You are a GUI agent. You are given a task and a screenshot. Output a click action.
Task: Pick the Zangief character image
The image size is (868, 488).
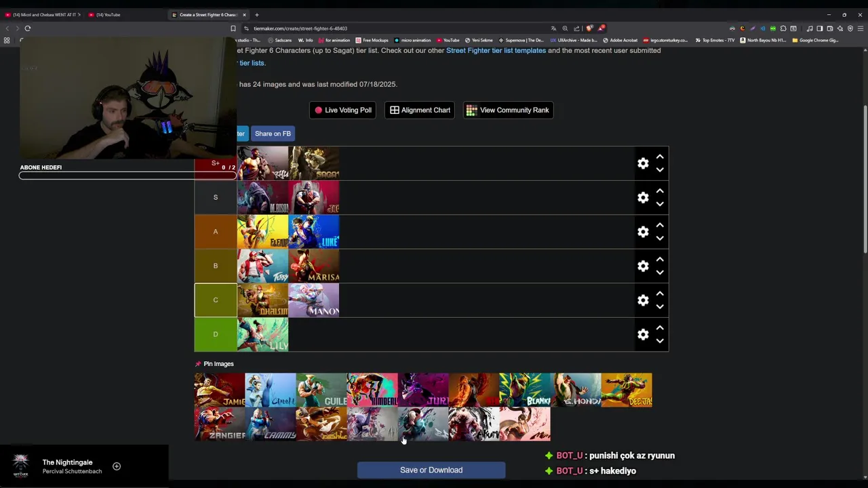click(x=220, y=424)
